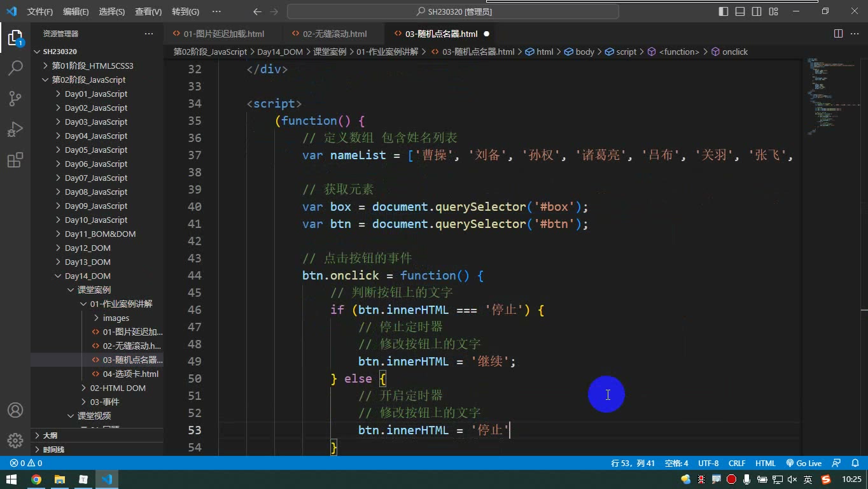Toggle the secondary side bar visibility
The height and width of the screenshot is (489, 868).
click(x=757, y=11)
